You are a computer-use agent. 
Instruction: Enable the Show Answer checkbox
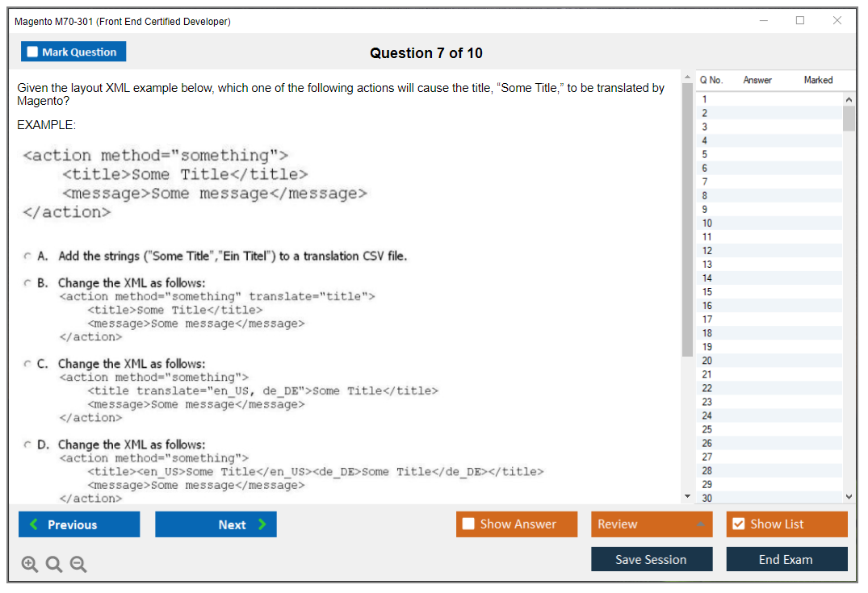[x=468, y=524]
